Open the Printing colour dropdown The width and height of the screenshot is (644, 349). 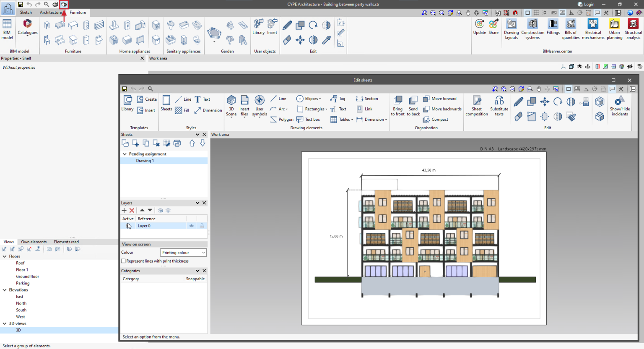tap(184, 253)
